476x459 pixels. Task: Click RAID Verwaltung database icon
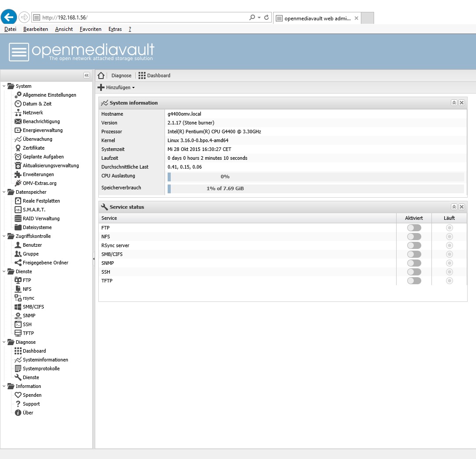18,218
